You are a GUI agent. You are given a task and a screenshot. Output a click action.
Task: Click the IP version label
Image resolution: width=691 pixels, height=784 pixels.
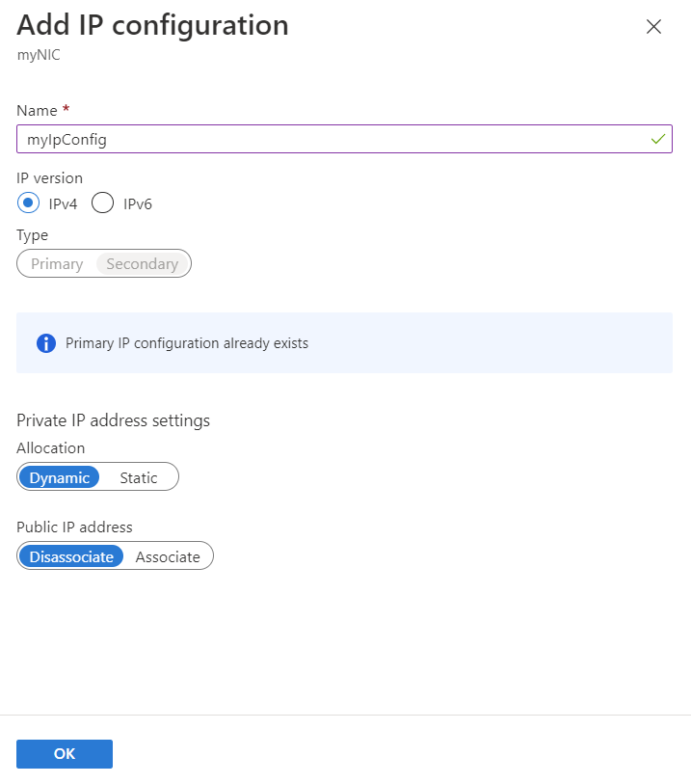pos(49,178)
